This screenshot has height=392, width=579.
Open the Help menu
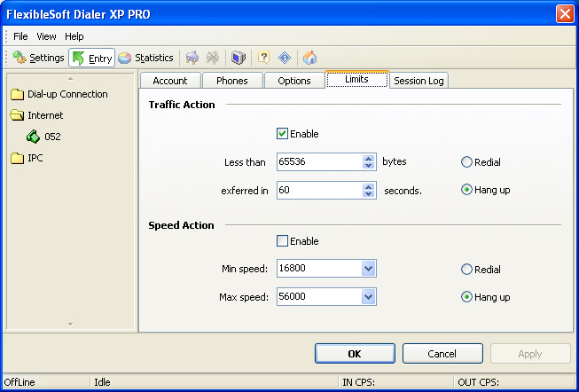point(74,36)
